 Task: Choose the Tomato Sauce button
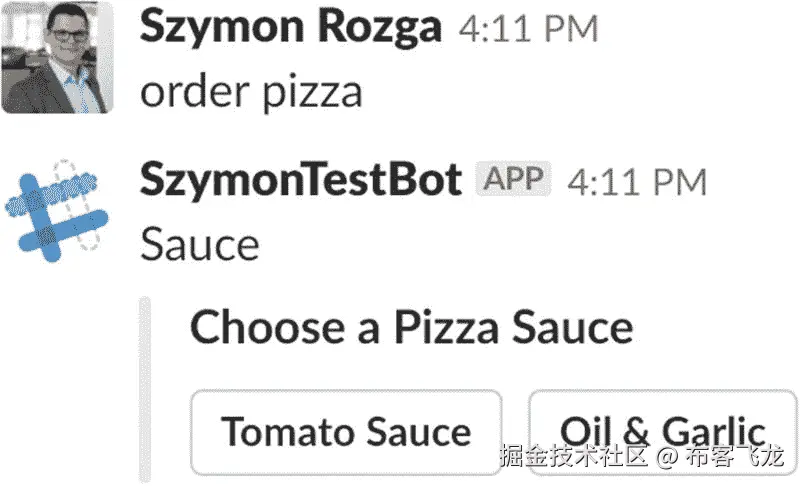click(346, 432)
